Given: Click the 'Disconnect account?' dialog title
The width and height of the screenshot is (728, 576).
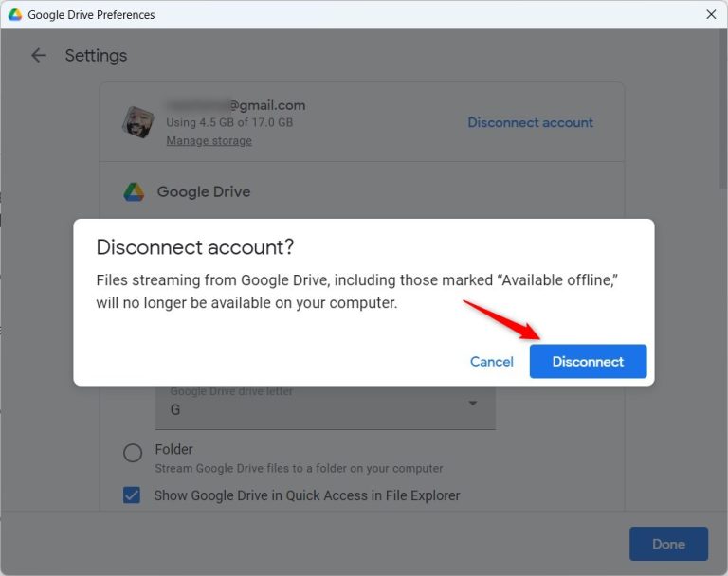Looking at the screenshot, I should pos(195,247).
